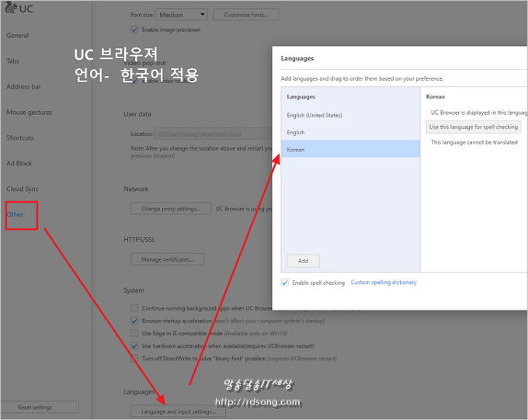This screenshot has height=420, width=528.
Task: Select Shortcuts in the sidebar
Action: pos(20,138)
